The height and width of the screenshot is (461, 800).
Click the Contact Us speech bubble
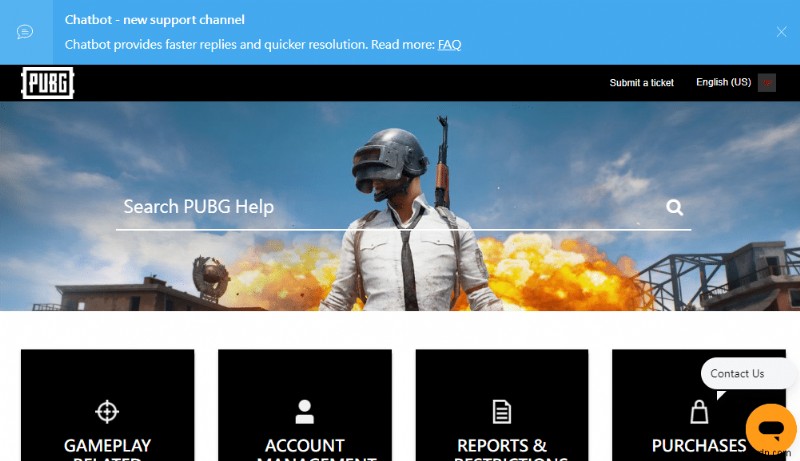click(x=747, y=374)
